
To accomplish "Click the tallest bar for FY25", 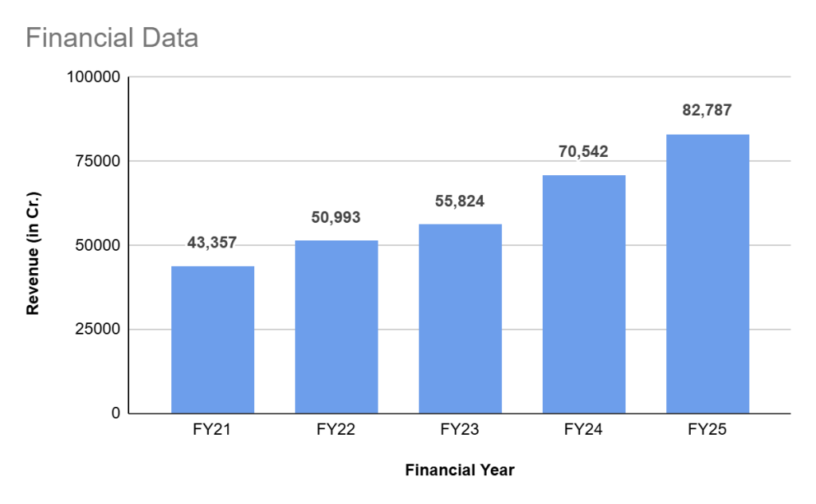I will [708, 274].
